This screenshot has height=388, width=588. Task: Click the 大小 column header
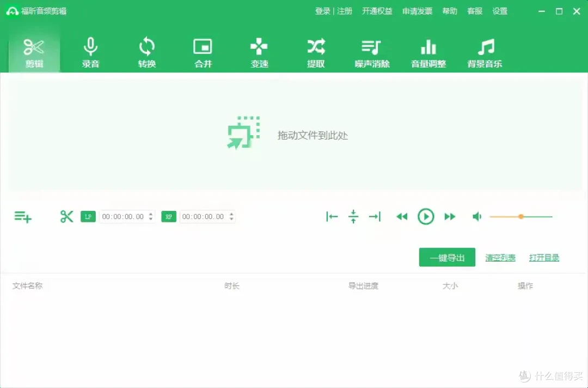pyautogui.click(x=450, y=286)
